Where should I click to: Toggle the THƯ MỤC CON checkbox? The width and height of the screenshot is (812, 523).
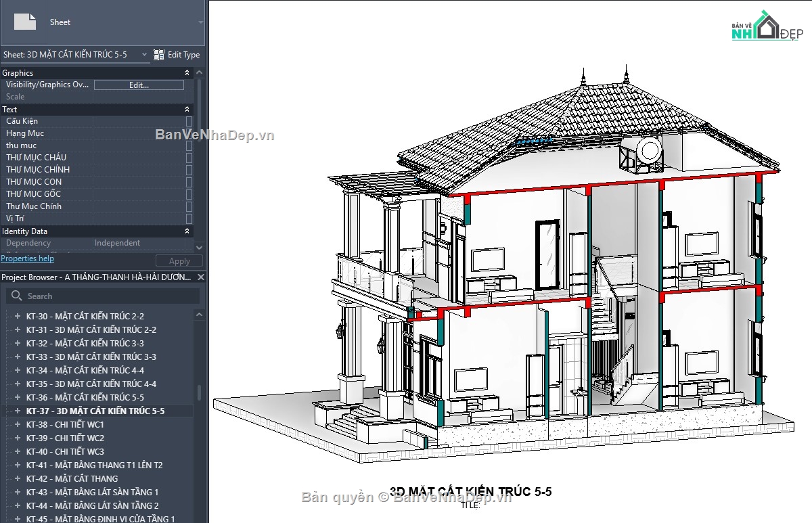pyautogui.click(x=189, y=182)
